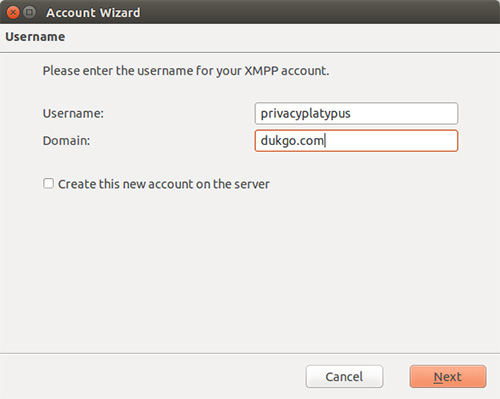Enable Create this new account on server
The height and width of the screenshot is (399, 500).
tap(48, 184)
